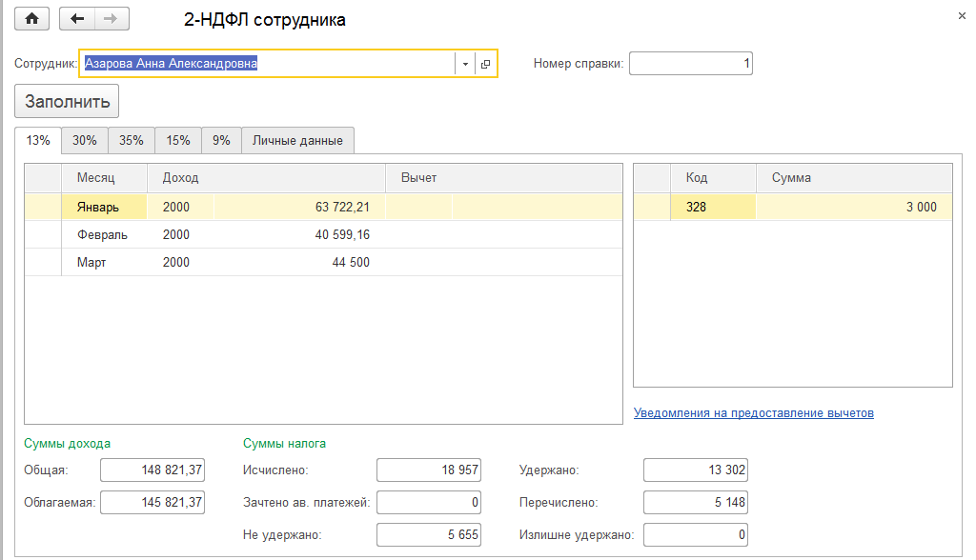Switch to the 30% tab

85,140
